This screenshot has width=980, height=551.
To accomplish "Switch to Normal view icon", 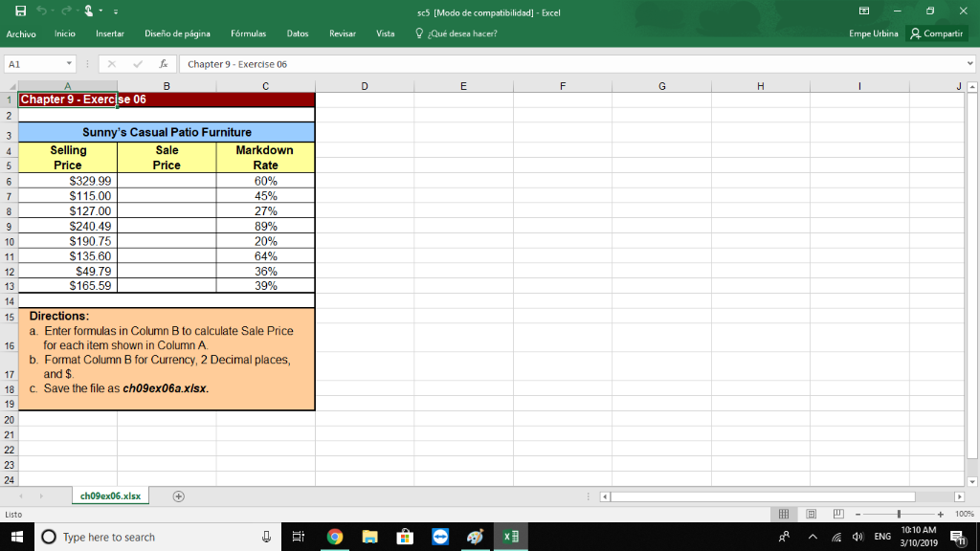I will tap(784, 514).
